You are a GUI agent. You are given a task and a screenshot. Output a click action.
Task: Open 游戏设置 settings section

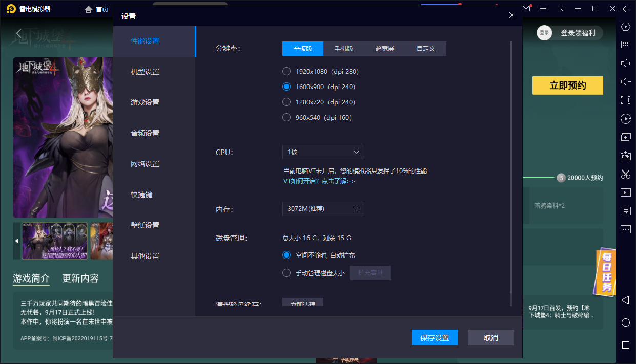pos(154,102)
